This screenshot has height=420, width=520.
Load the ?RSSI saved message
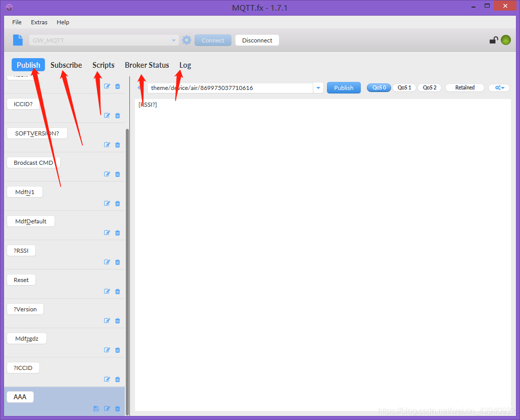21,251
